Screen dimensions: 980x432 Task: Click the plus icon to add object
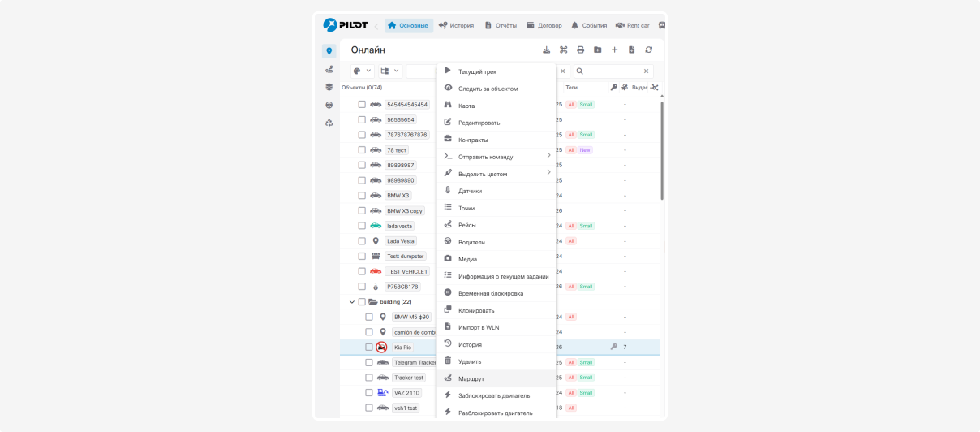(614, 50)
